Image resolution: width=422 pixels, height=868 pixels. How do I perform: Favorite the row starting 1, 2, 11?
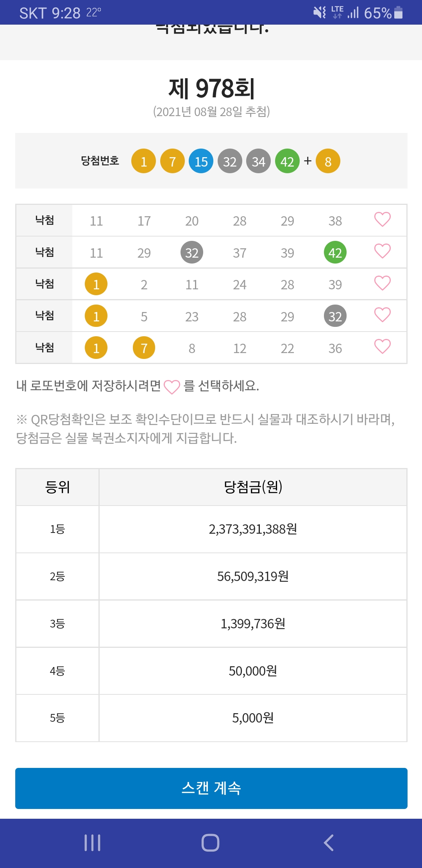(382, 283)
